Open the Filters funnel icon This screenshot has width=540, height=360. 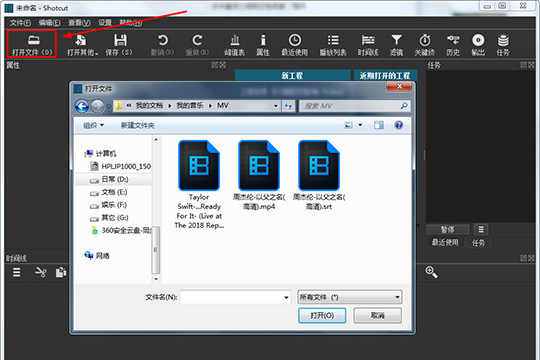(396, 40)
